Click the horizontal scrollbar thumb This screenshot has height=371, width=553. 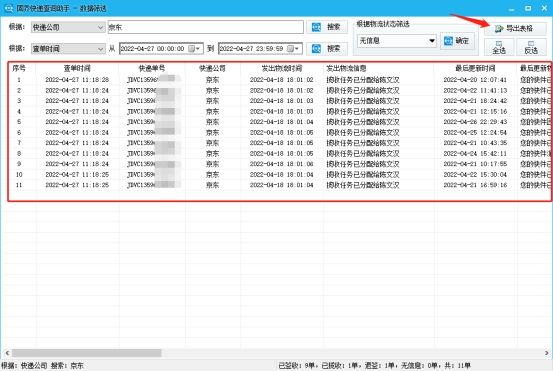click(86, 353)
